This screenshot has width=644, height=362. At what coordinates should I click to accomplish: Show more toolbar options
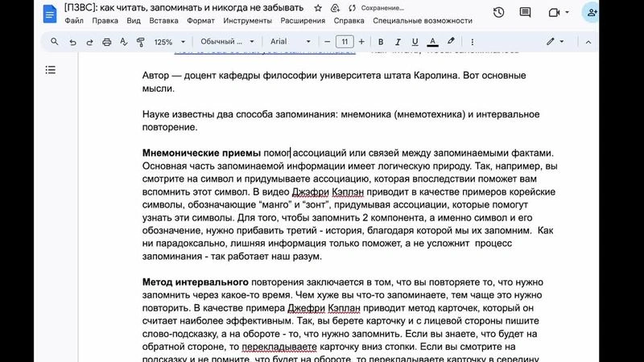pos(473,42)
